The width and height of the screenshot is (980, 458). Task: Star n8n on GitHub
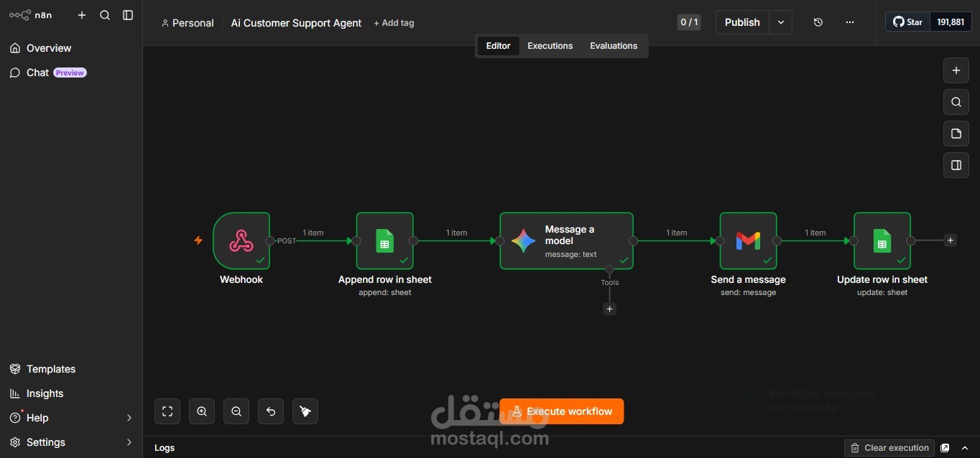coord(907,22)
